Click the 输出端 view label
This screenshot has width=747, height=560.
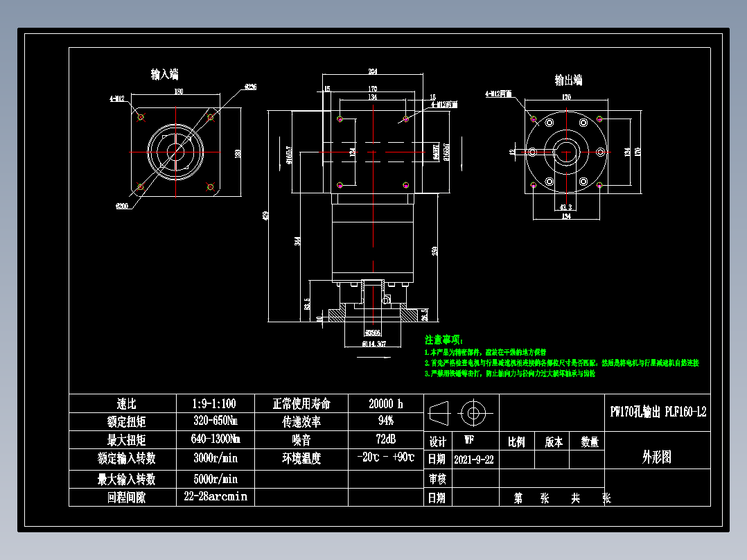click(568, 80)
